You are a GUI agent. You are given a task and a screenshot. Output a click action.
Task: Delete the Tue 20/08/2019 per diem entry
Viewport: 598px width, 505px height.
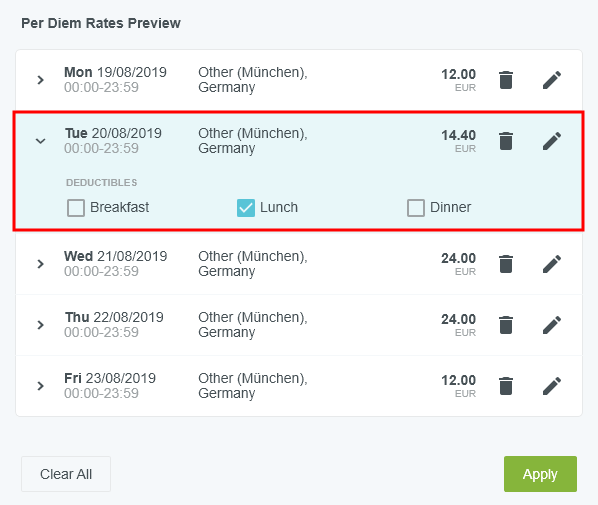pyautogui.click(x=506, y=141)
